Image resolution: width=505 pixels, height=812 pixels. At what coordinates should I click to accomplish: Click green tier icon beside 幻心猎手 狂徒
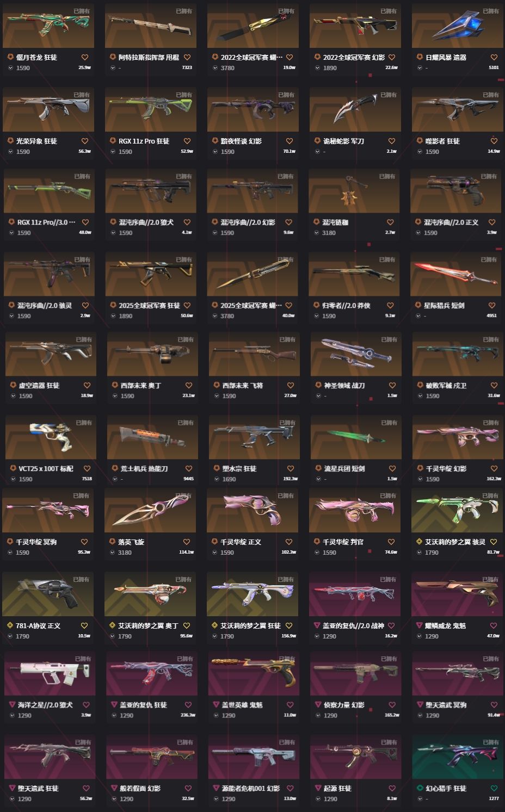pos(420,788)
